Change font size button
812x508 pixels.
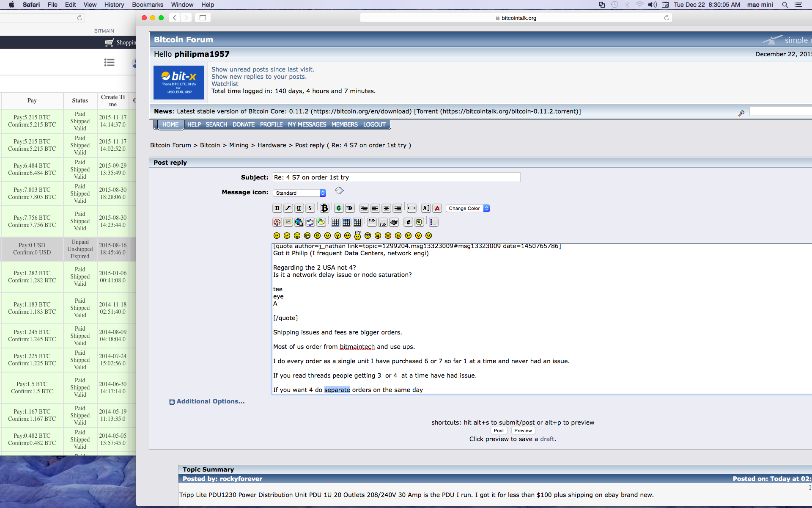pyautogui.click(x=426, y=208)
